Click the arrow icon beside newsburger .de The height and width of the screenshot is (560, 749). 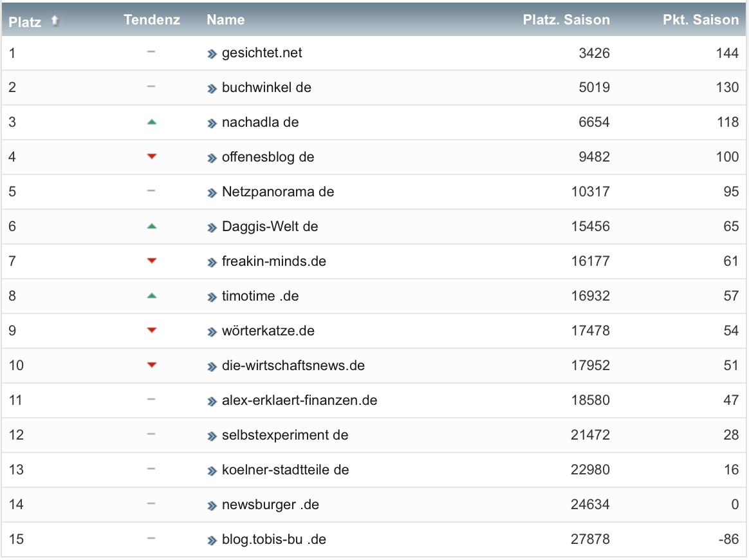pyautogui.click(x=212, y=506)
